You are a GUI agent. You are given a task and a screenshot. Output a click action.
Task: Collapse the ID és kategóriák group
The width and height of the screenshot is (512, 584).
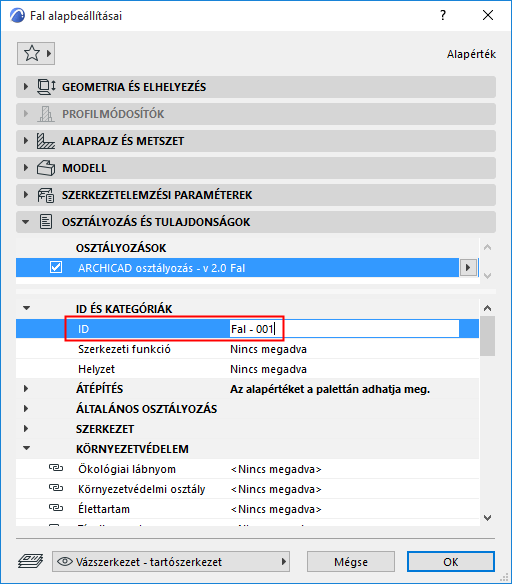tap(26, 308)
